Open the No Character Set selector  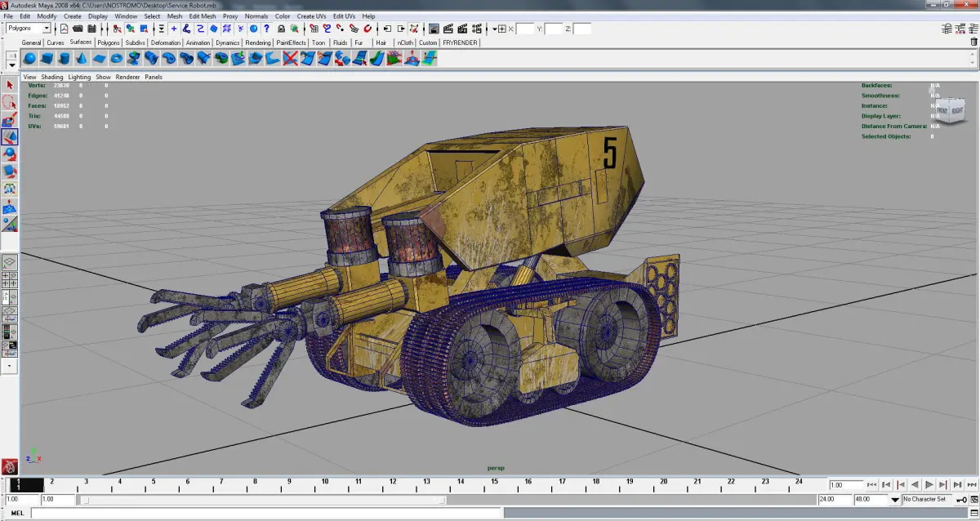(926, 499)
